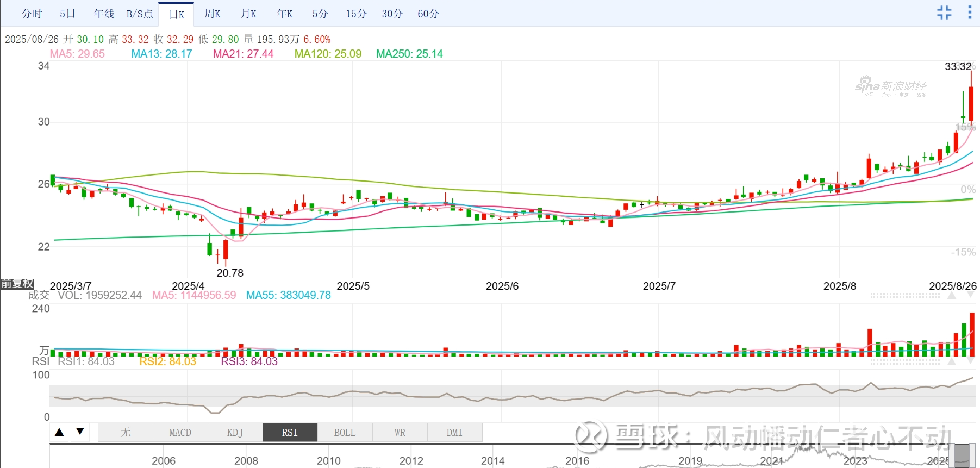Click the VOL: 1959252.44 label

[99, 295]
